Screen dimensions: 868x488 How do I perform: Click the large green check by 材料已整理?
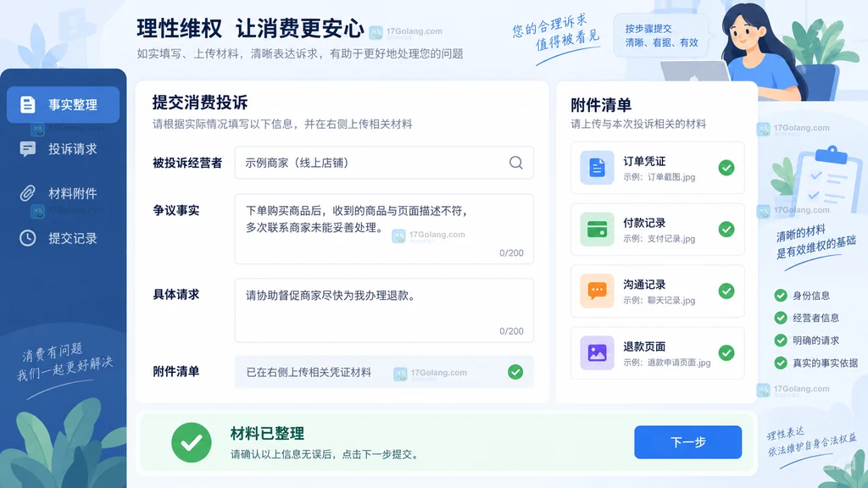[192, 442]
